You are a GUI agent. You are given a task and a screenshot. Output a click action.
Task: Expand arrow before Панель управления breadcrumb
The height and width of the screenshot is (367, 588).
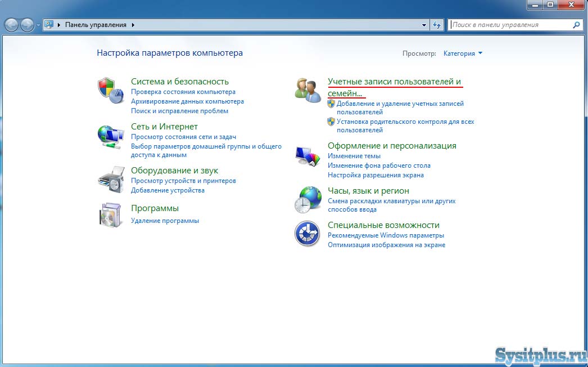click(59, 25)
